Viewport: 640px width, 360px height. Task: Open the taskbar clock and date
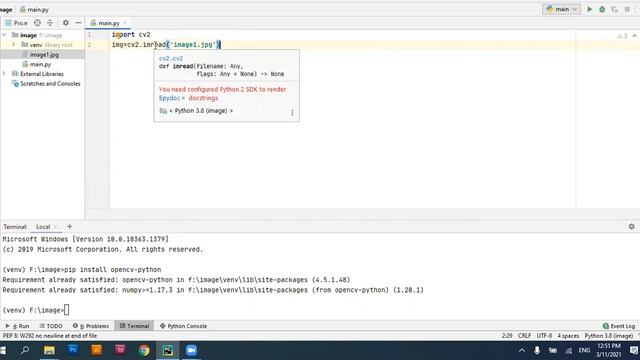pos(609,350)
